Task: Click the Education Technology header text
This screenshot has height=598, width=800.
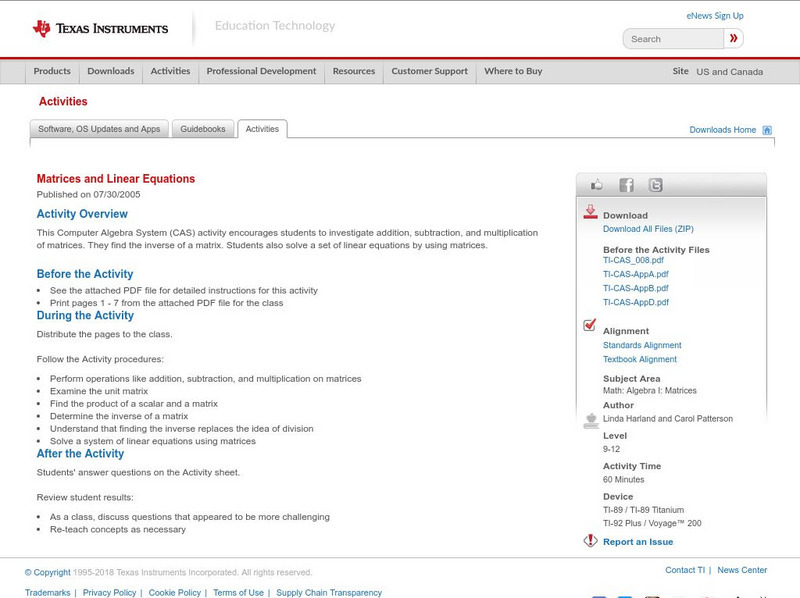Action: (x=275, y=26)
